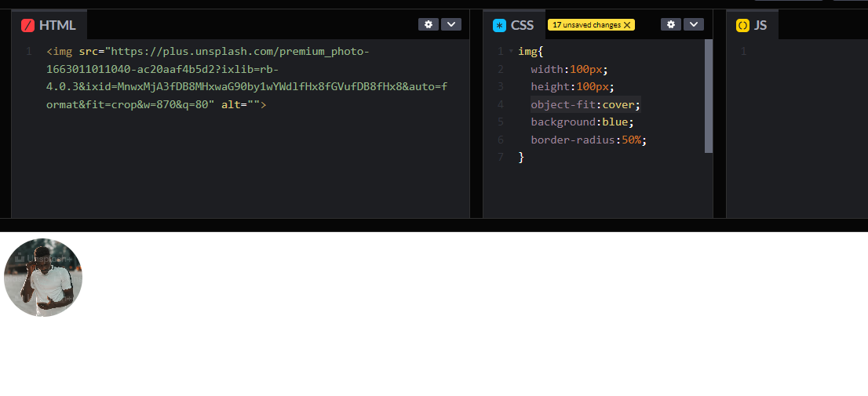
Task: Expand the HTML panel dropdown chevron
Action: tap(451, 24)
